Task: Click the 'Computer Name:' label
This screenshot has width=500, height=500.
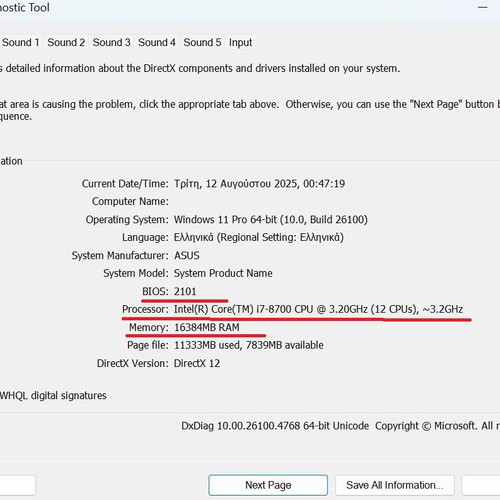Action: click(130, 202)
